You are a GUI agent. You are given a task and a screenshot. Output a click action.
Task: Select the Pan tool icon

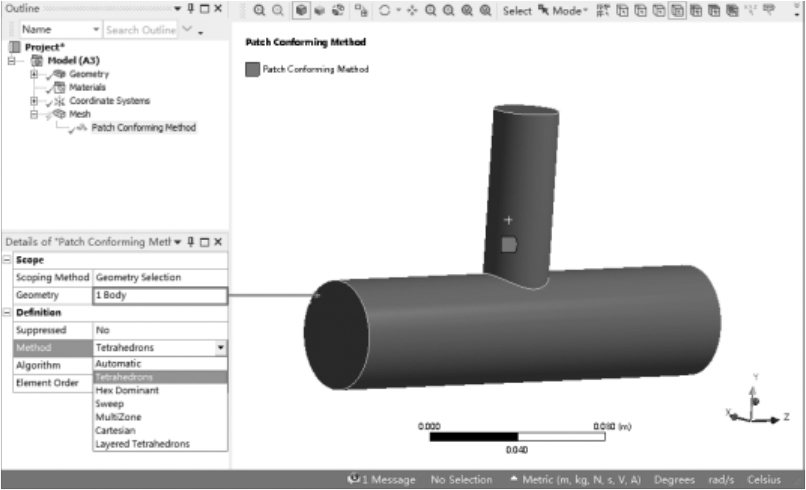tap(411, 11)
